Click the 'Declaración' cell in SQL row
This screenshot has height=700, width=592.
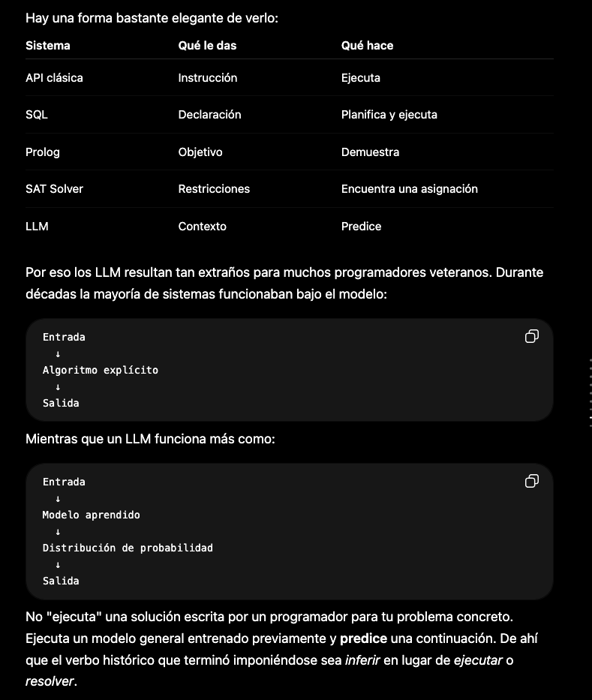209,115
